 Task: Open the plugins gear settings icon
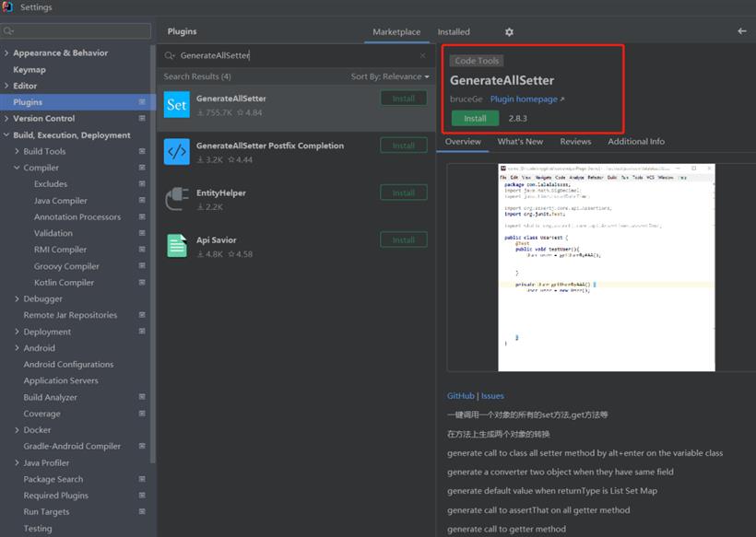click(x=509, y=32)
